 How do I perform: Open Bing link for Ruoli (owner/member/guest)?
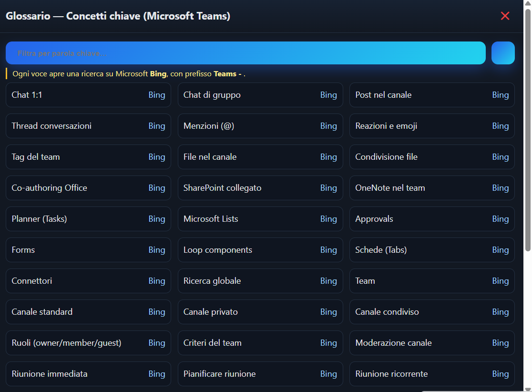[157, 343]
